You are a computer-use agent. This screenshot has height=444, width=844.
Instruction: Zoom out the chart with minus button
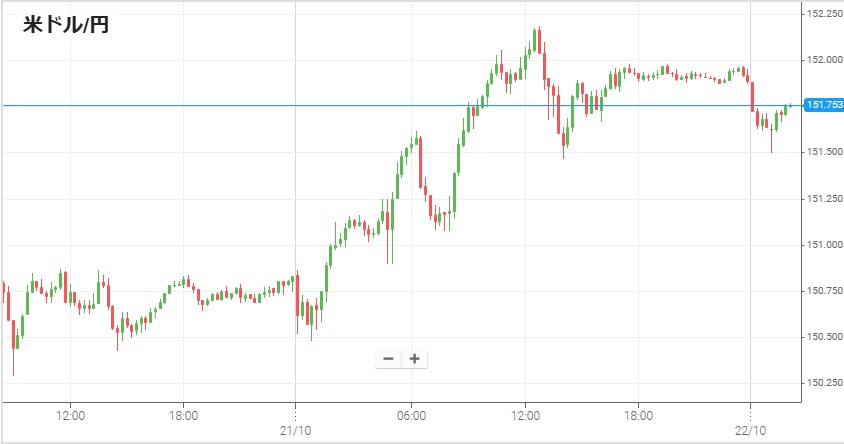(388, 359)
